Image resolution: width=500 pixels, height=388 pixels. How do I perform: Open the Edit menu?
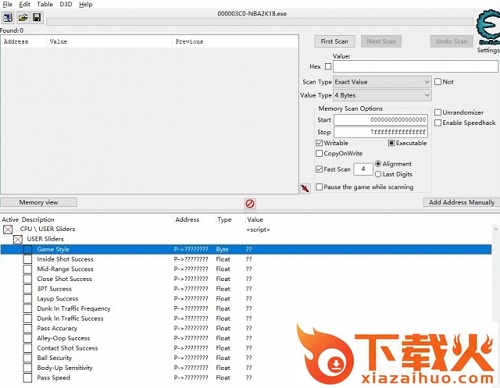(x=24, y=4)
